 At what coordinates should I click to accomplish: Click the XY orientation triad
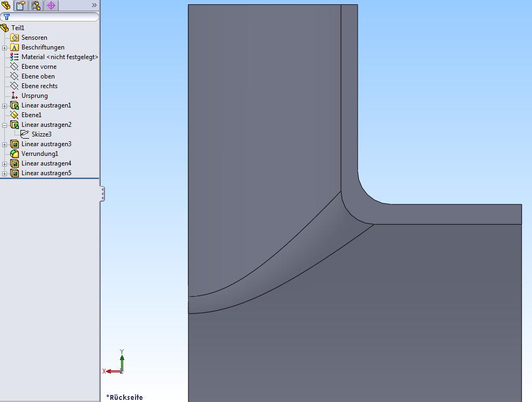[114, 362]
